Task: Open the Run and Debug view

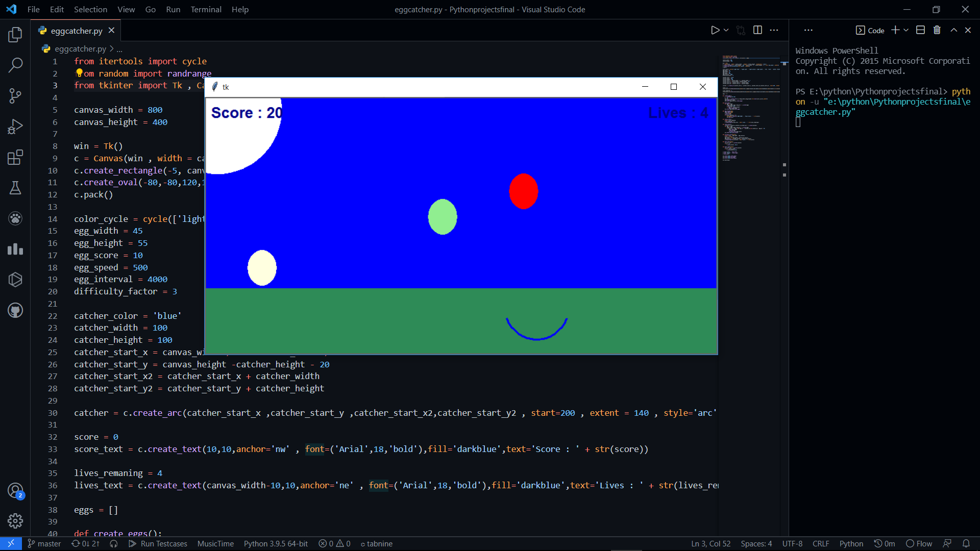Action: coord(15,127)
